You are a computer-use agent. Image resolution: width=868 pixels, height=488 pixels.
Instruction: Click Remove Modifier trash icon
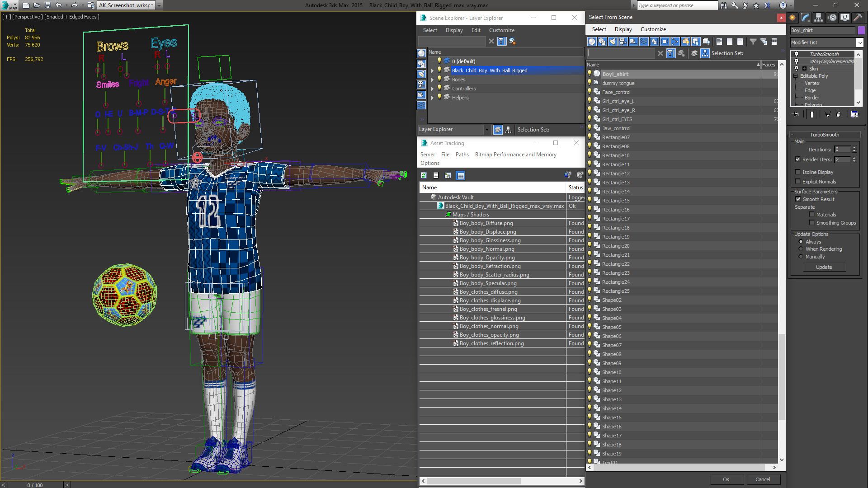pos(839,114)
